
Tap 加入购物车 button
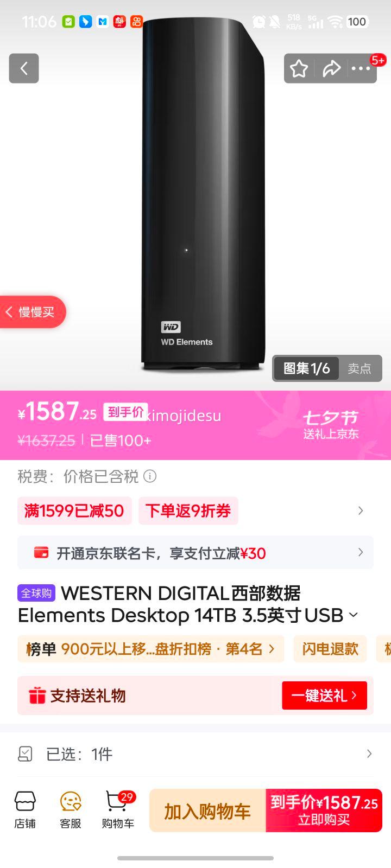207,810
